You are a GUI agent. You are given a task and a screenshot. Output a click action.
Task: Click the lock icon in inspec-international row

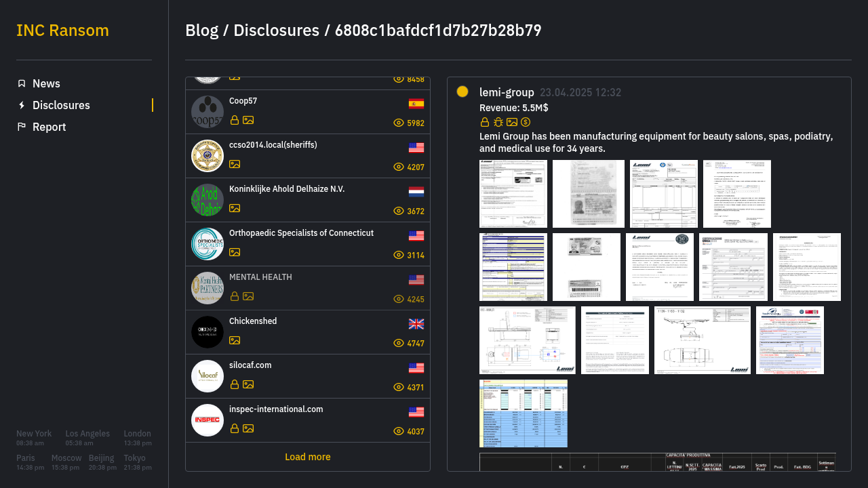(235, 428)
